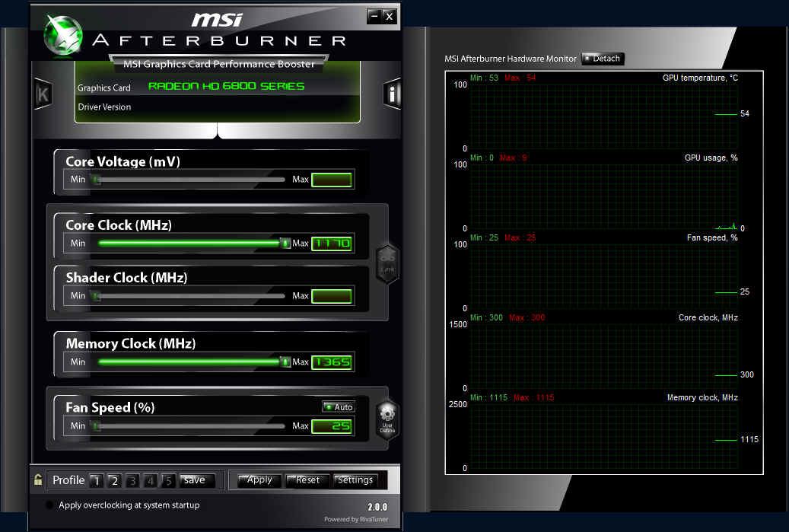Image resolution: width=789 pixels, height=532 pixels.
Task: Click the version number 2.0.0
Action: pos(377,507)
